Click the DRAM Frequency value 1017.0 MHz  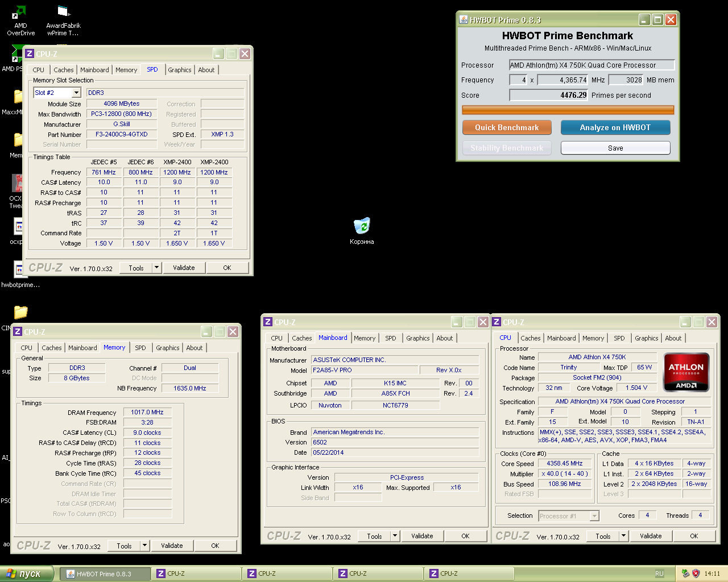click(x=147, y=412)
